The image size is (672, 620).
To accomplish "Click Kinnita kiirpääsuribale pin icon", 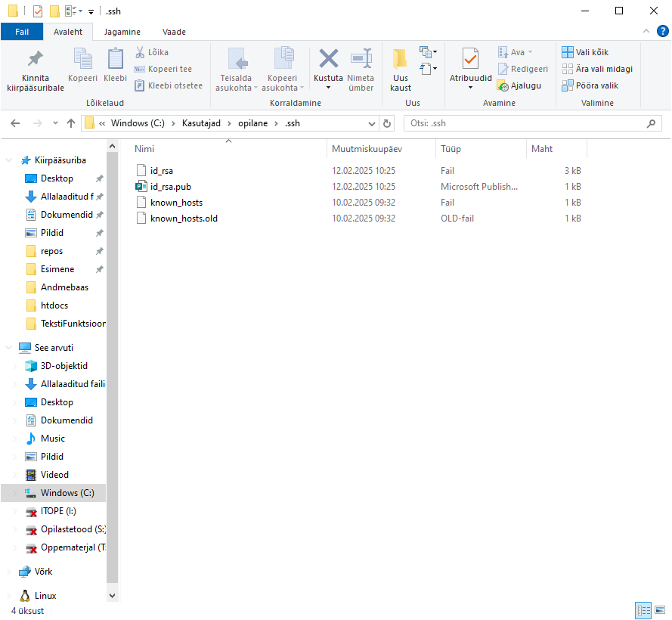I will tap(35, 59).
